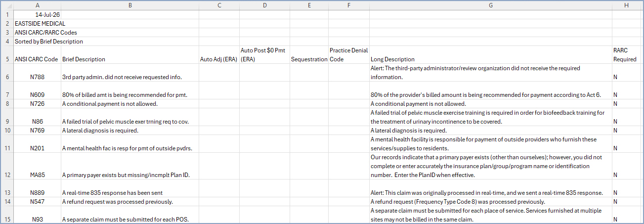Click empty Practice Denial Code cell in N889 row

[x=349, y=188]
